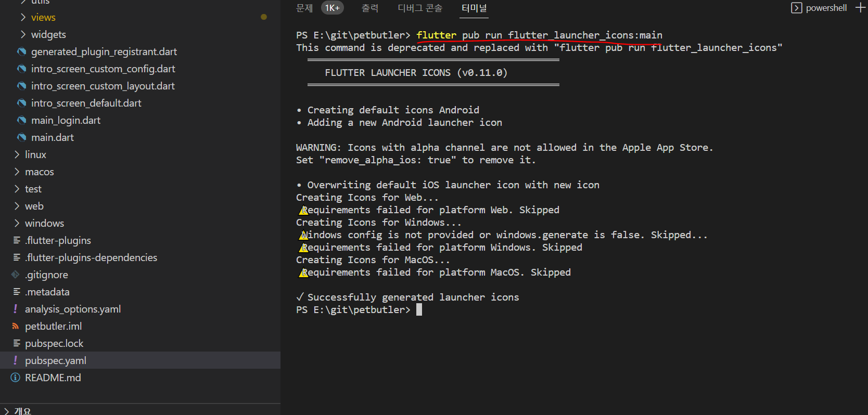Open generated_plugin_registrant.dart file
Viewport: 868px width, 415px height.
pyautogui.click(x=104, y=51)
